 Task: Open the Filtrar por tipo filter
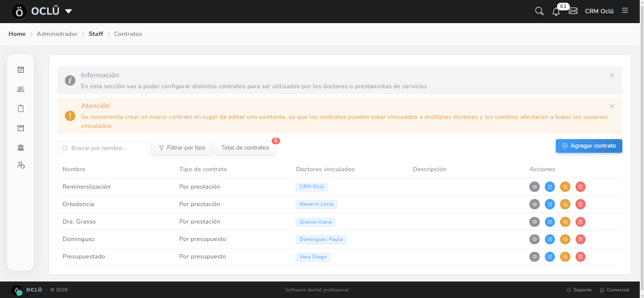click(x=182, y=148)
